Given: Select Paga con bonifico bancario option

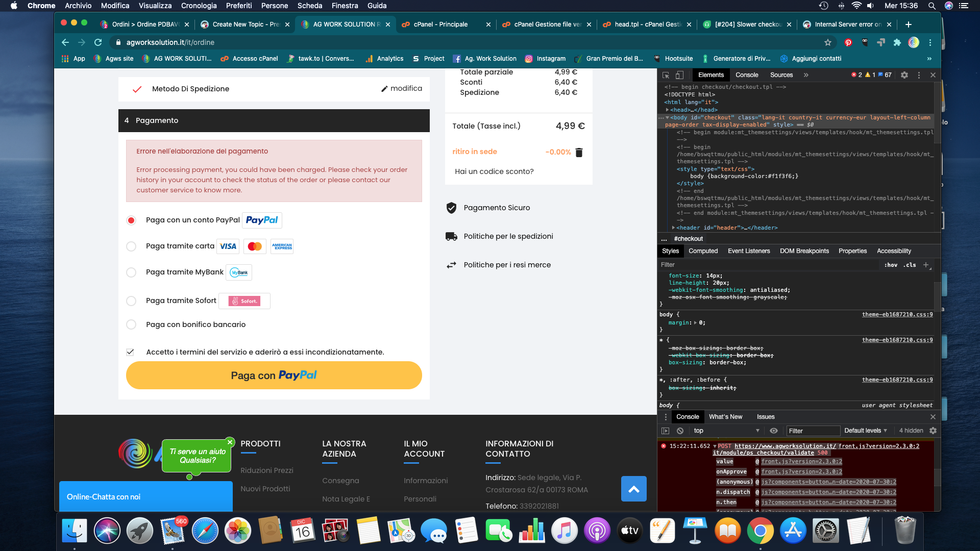Looking at the screenshot, I should (131, 324).
